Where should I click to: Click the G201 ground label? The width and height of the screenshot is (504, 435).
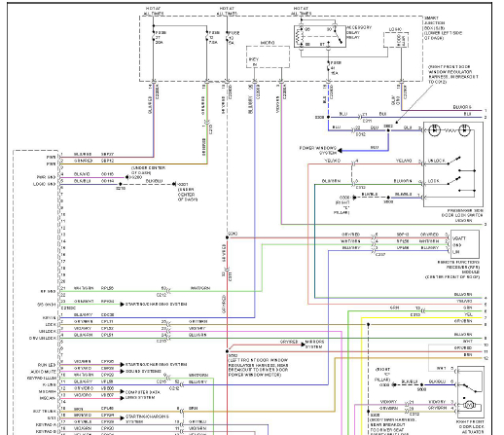(x=183, y=184)
